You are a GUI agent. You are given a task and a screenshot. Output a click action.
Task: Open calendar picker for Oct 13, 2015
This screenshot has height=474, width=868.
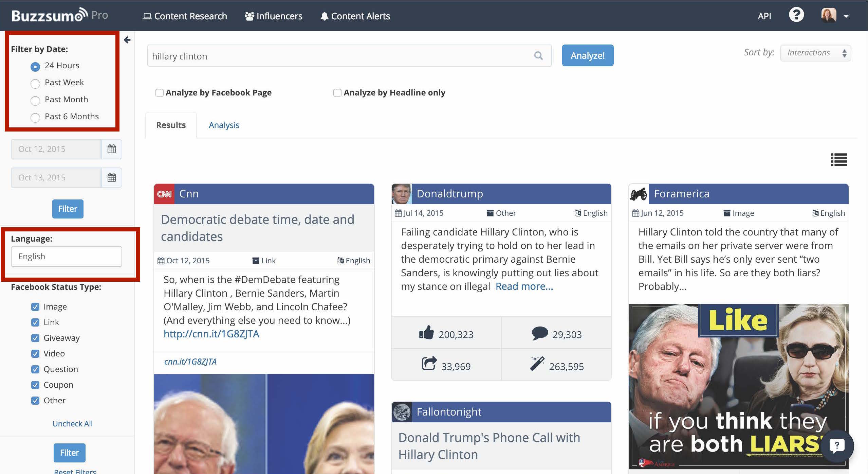[x=112, y=177]
